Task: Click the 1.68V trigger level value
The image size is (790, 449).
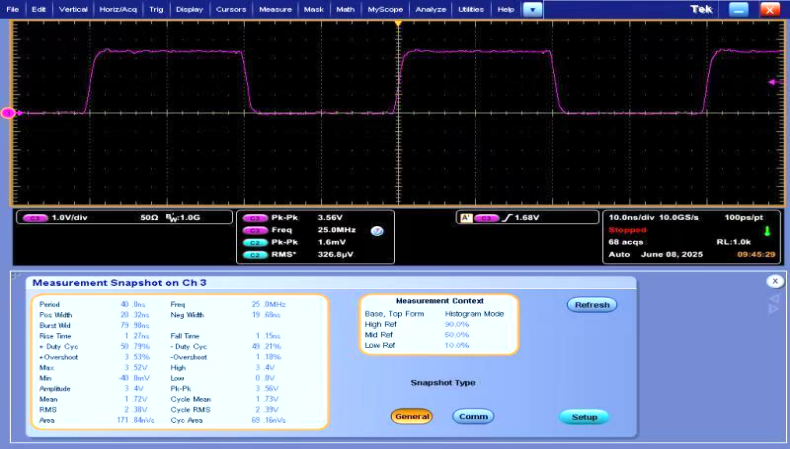Action: tap(526, 218)
